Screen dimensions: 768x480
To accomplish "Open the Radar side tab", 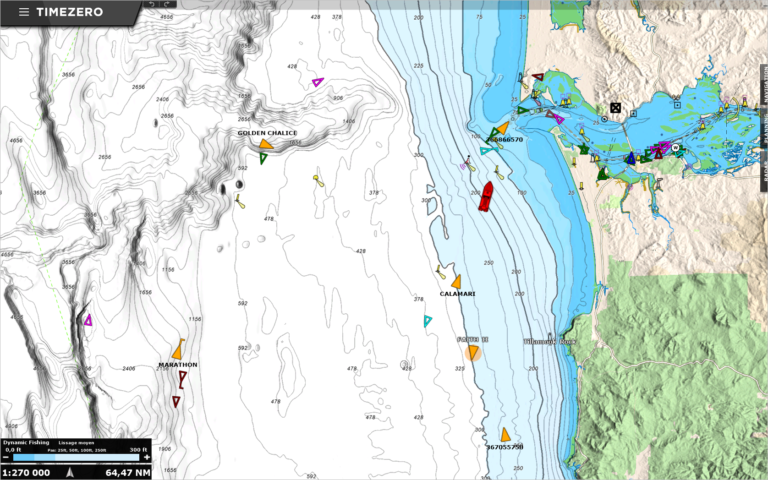I will click(764, 172).
